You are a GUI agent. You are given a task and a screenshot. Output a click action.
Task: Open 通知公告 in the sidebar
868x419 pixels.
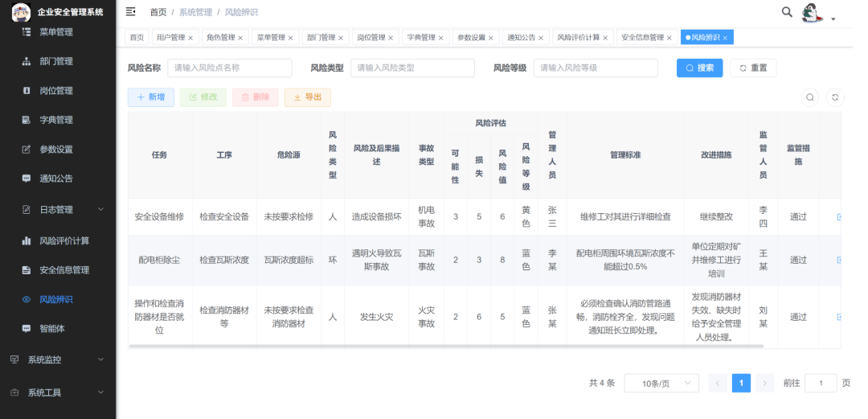(58, 179)
